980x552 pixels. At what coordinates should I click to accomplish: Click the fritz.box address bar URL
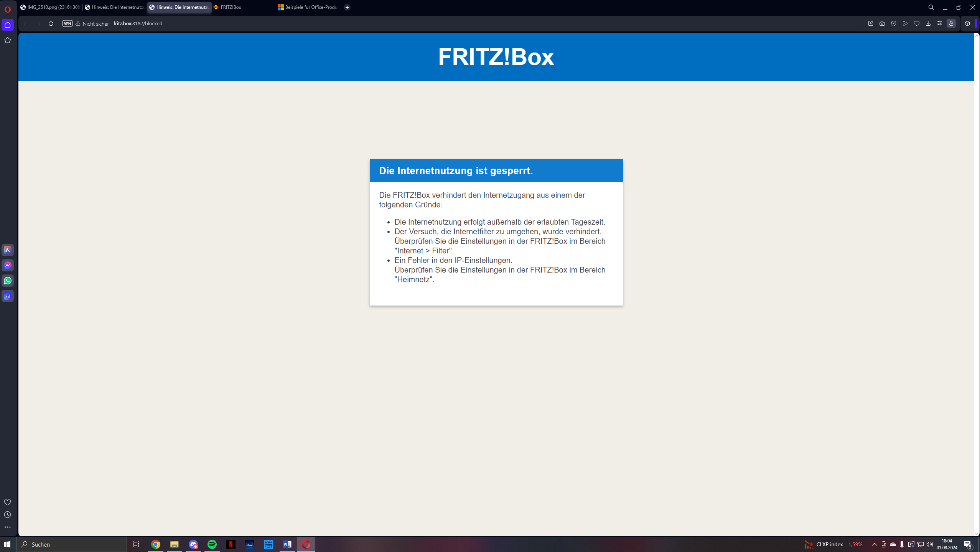coord(138,23)
